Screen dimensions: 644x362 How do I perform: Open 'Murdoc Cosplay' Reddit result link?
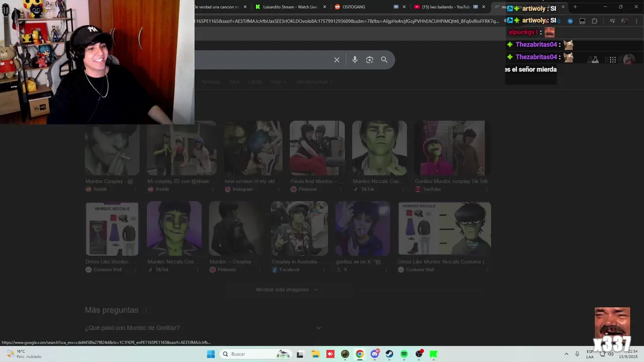110,182
